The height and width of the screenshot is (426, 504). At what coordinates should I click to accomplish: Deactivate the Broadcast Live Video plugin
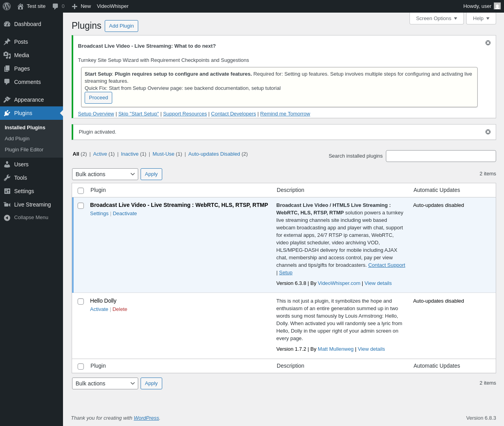[x=125, y=214]
